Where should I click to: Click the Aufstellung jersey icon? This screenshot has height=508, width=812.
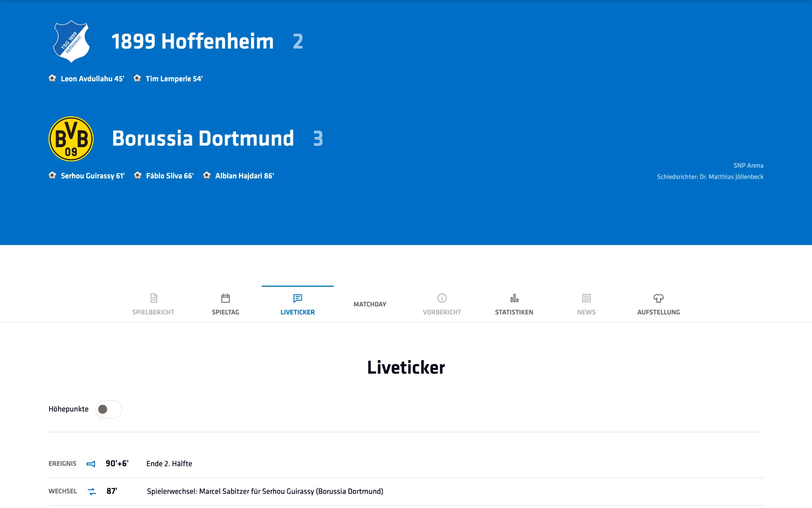pyautogui.click(x=659, y=298)
